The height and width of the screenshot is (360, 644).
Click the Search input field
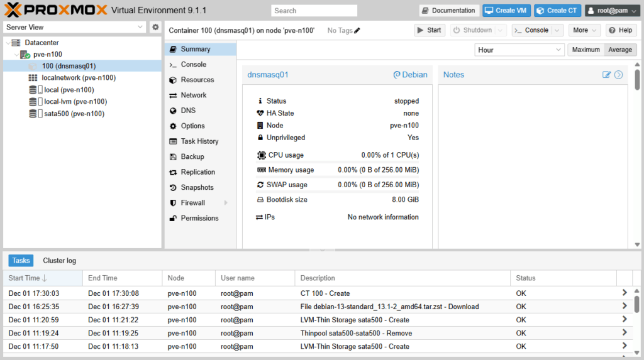(x=314, y=11)
